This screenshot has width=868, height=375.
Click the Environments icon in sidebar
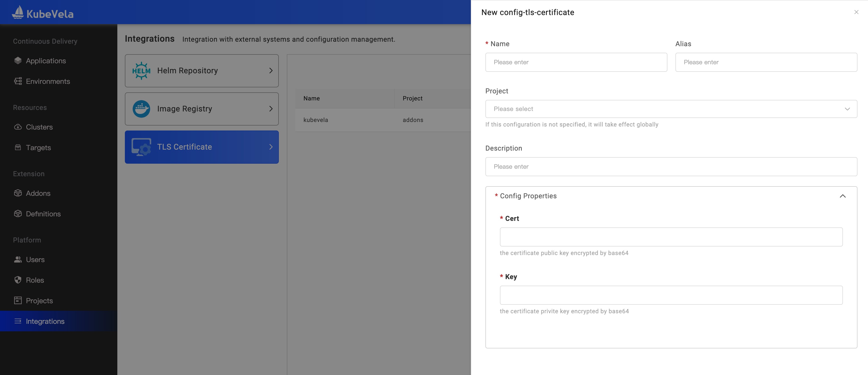[x=18, y=81]
